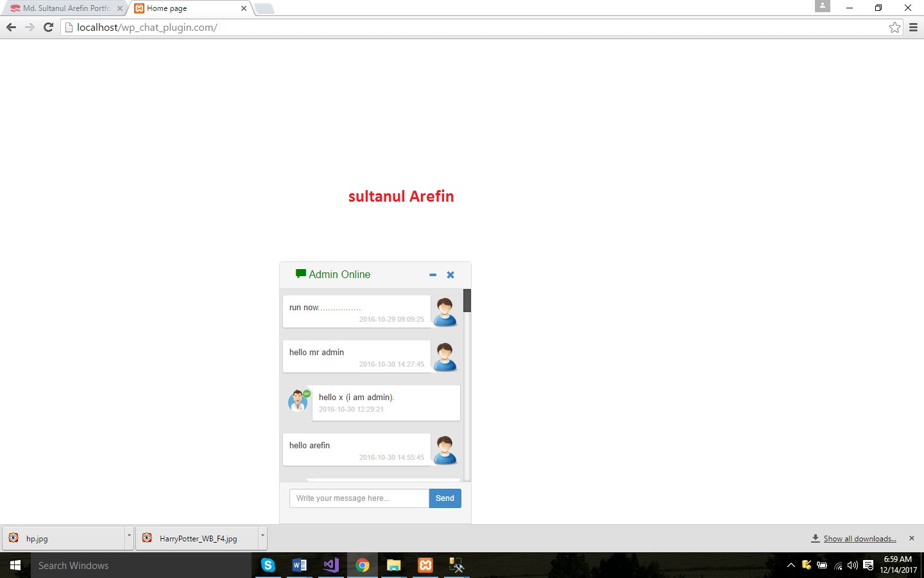The width and height of the screenshot is (924, 578).
Task: Show hidden system tray icons
Action: (791, 565)
